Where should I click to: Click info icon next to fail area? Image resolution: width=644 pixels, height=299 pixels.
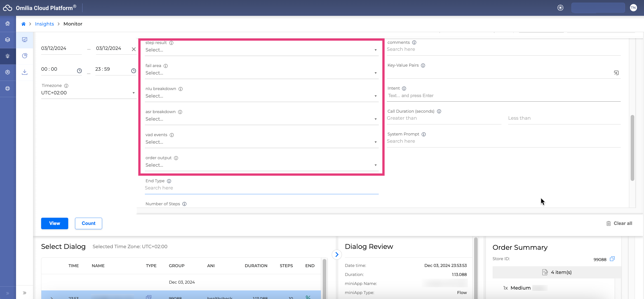165,66
